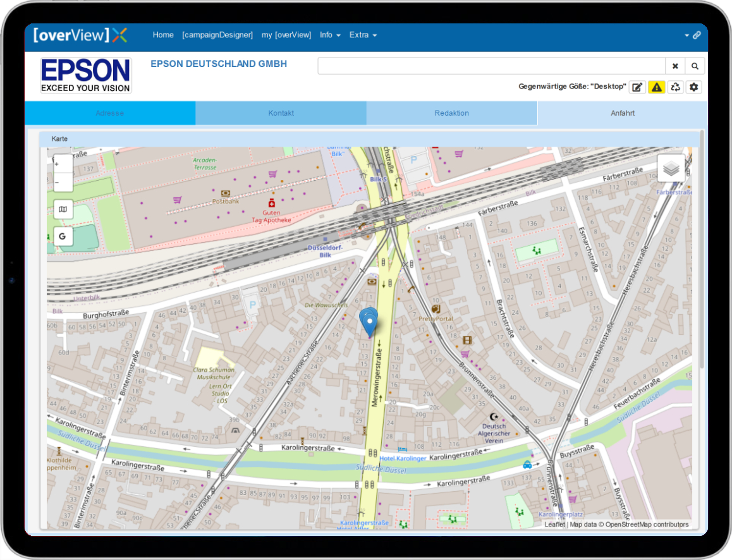The width and height of the screenshot is (732, 560).
Task: Click the EPSON logo image
Action: (x=86, y=76)
